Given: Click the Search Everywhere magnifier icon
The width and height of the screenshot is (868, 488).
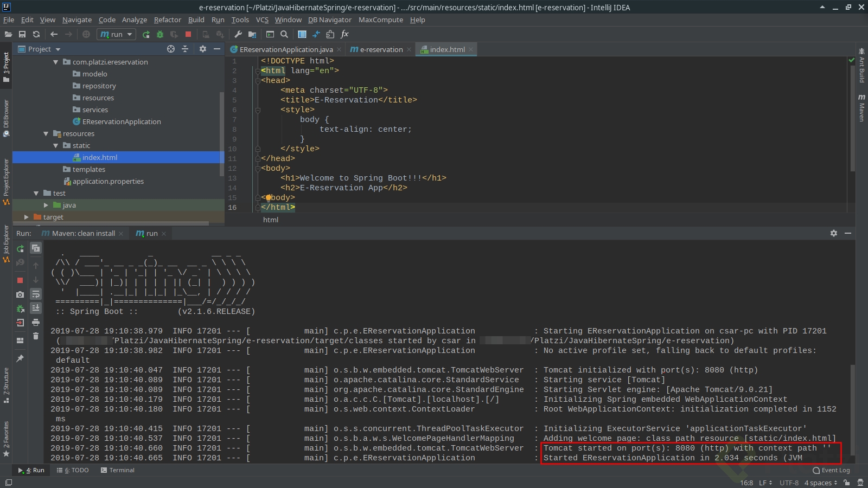Looking at the screenshot, I should pos(284,34).
